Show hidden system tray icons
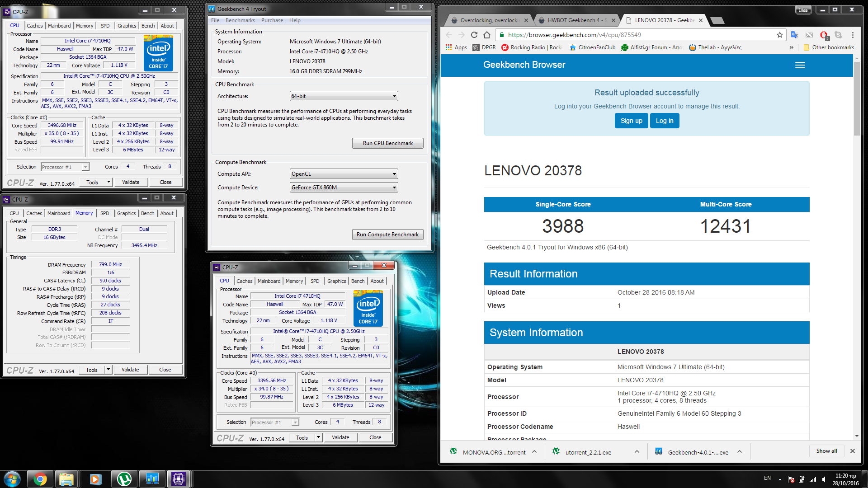The width and height of the screenshot is (868, 488). click(780, 479)
